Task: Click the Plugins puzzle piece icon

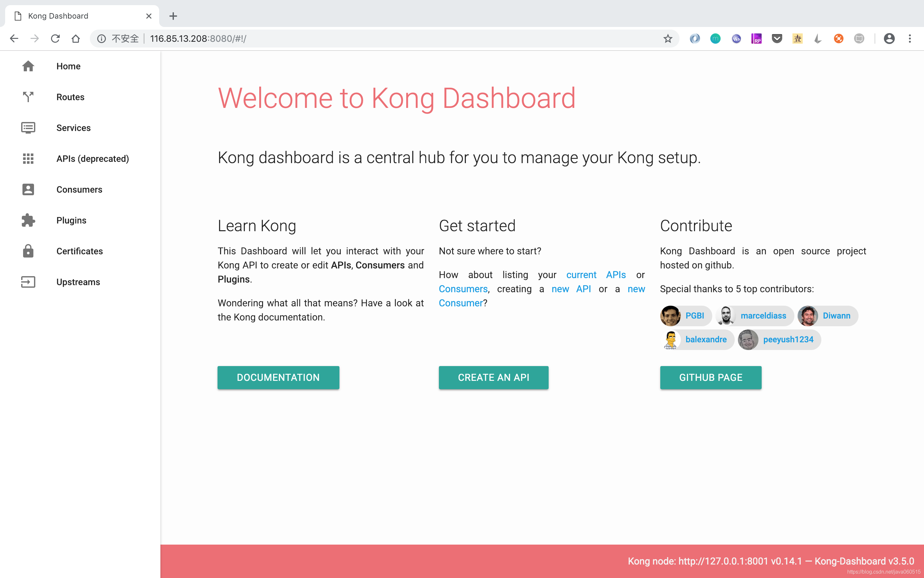Action: [x=28, y=220]
